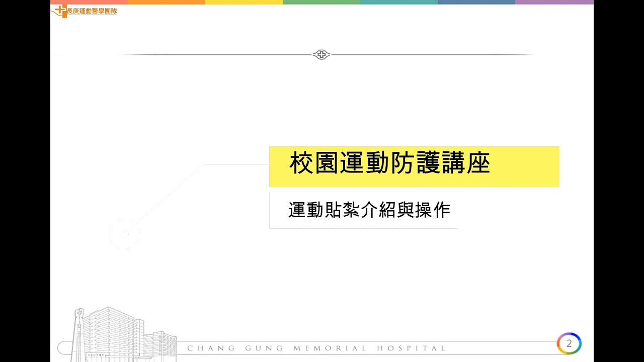644x362 pixels.
Task: Click the subtitle 運動貼紮介紹與操作
Action: [x=369, y=210]
